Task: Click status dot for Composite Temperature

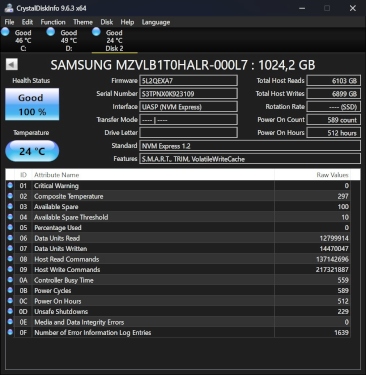Action: (10, 196)
